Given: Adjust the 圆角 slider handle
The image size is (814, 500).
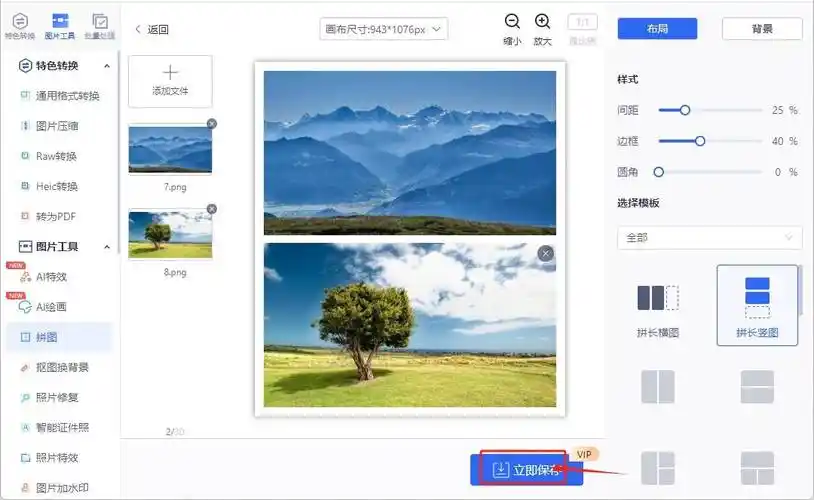Looking at the screenshot, I should pyautogui.click(x=659, y=172).
